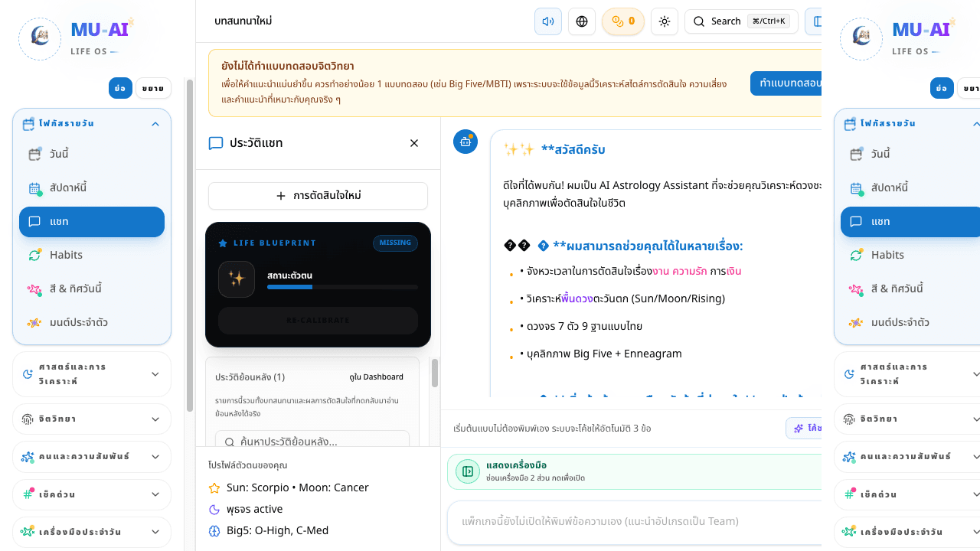Click the RE-CALIBRATE button
This screenshot has width=980, height=551.
tap(318, 320)
